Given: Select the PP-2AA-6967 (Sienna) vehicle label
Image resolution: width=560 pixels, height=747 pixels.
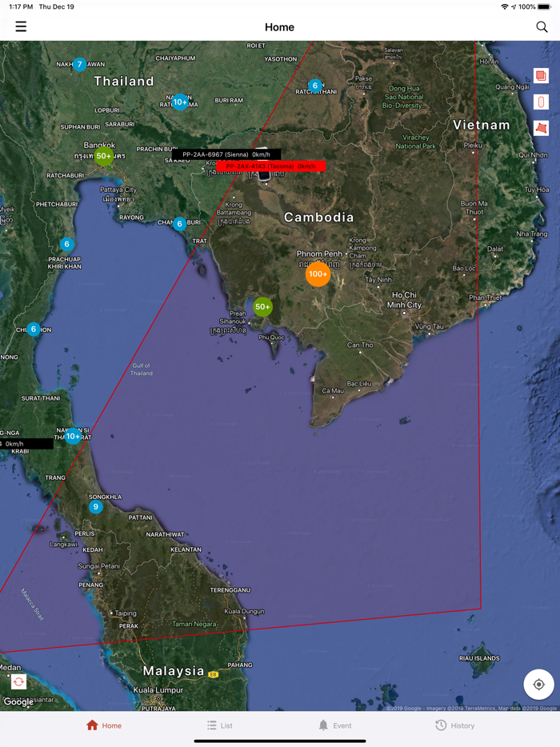Looking at the screenshot, I should pyautogui.click(x=226, y=154).
